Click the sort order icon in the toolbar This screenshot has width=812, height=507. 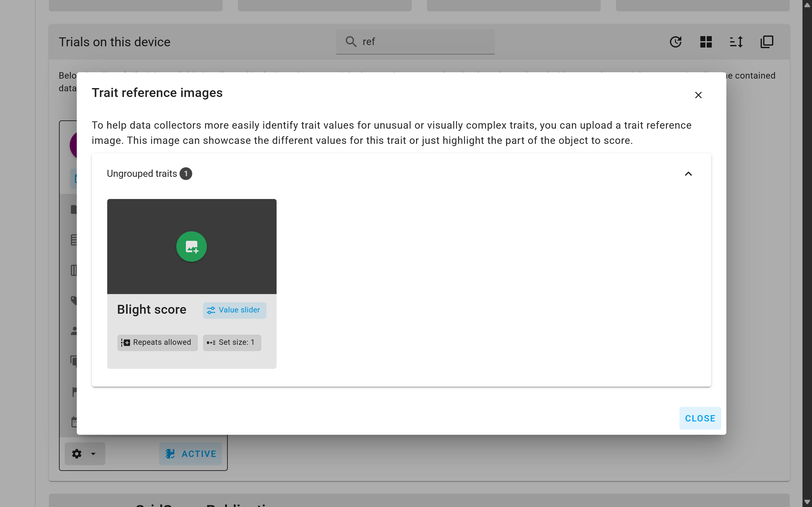pyautogui.click(x=736, y=42)
